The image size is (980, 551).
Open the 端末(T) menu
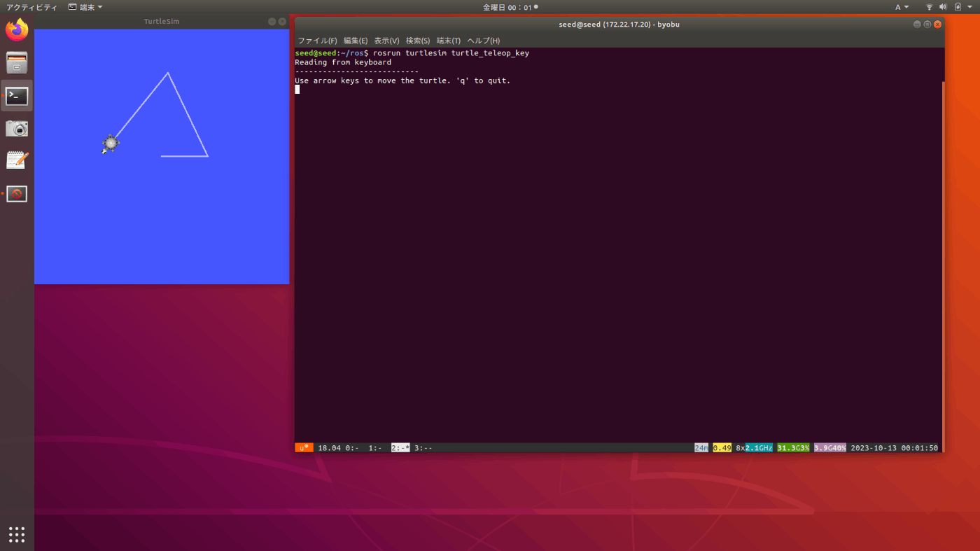click(449, 41)
